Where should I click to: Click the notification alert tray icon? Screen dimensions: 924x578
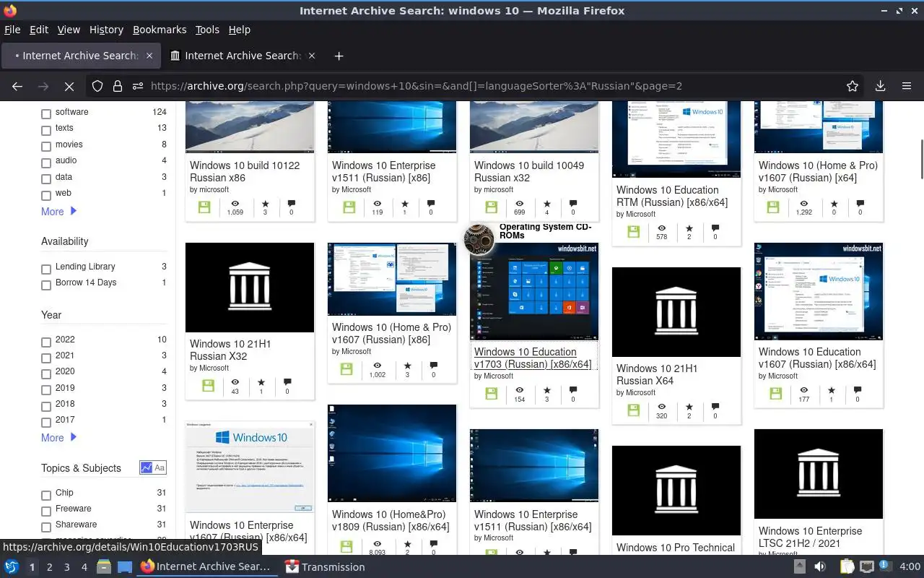(x=885, y=567)
